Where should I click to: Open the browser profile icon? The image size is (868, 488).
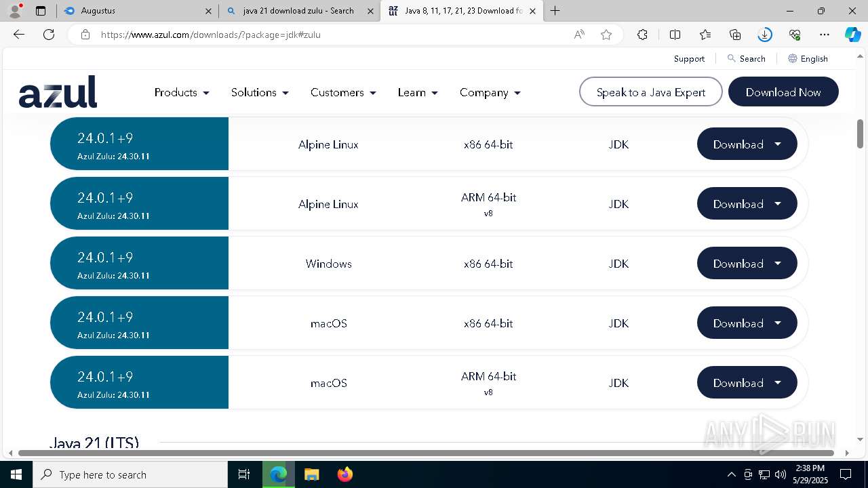click(x=15, y=11)
